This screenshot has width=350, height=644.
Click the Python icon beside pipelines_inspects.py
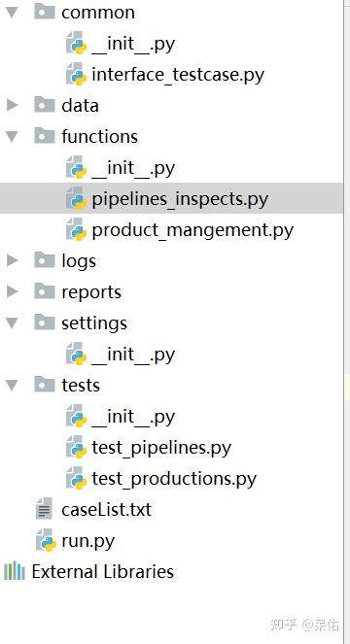(x=77, y=199)
